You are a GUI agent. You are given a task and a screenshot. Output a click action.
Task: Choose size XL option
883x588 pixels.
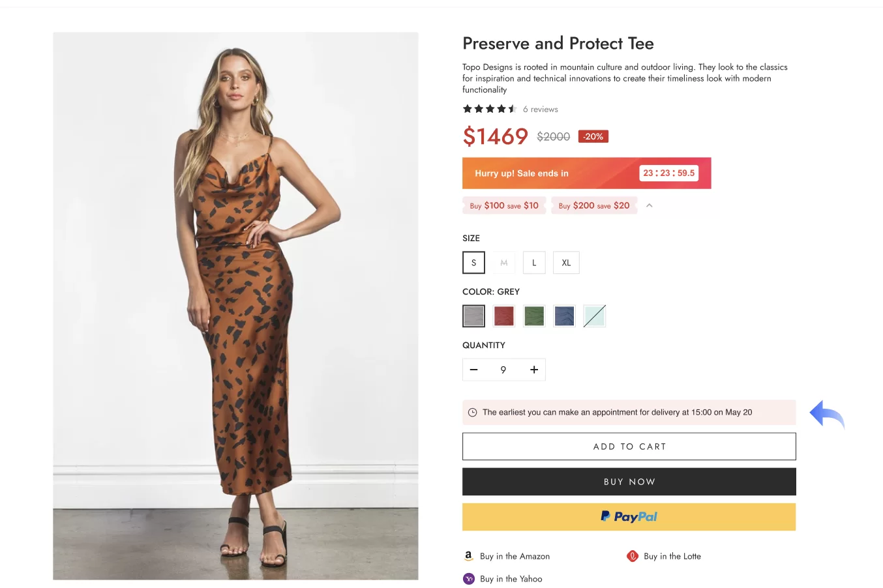[566, 263]
